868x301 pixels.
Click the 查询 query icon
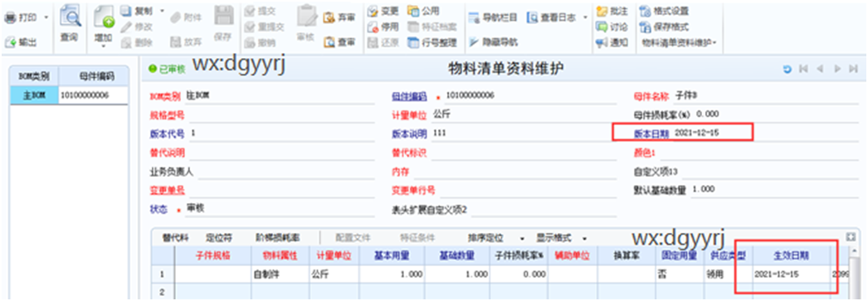coord(70,17)
